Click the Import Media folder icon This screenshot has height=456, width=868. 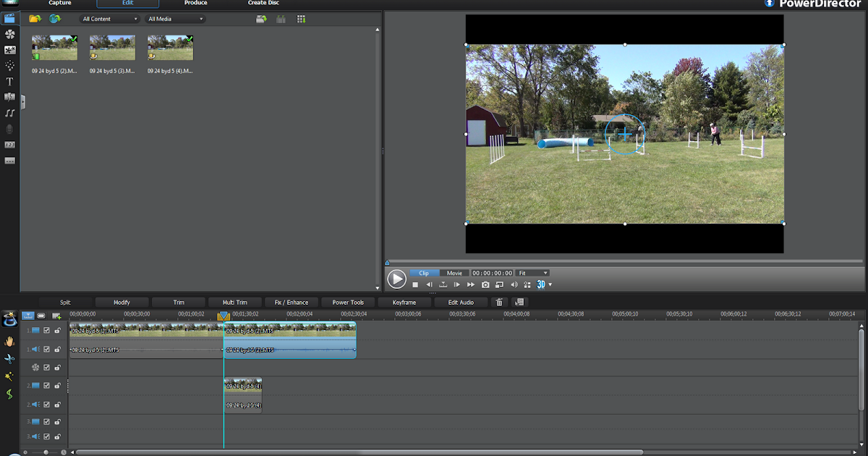(35, 19)
